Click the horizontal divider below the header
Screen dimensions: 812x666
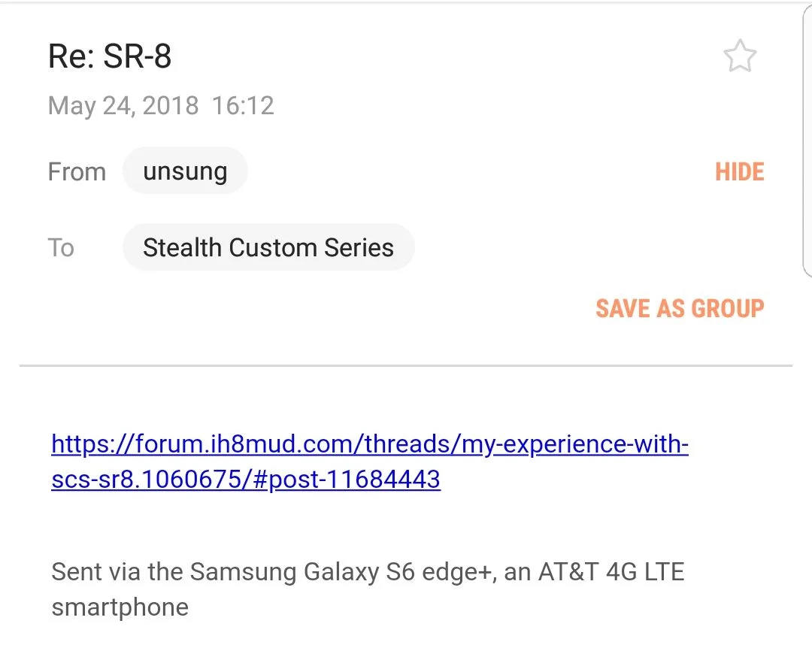click(x=406, y=366)
